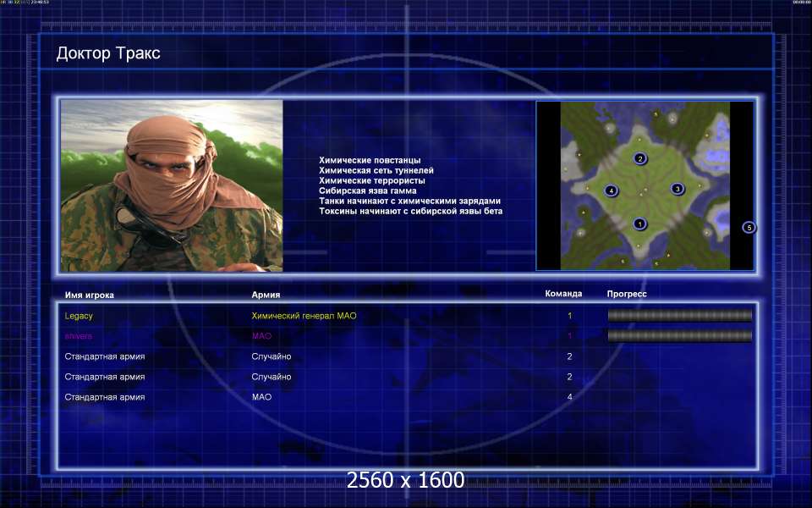Click the 'Прогресс' column header
The height and width of the screenshot is (508, 812).
[x=627, y=294]
